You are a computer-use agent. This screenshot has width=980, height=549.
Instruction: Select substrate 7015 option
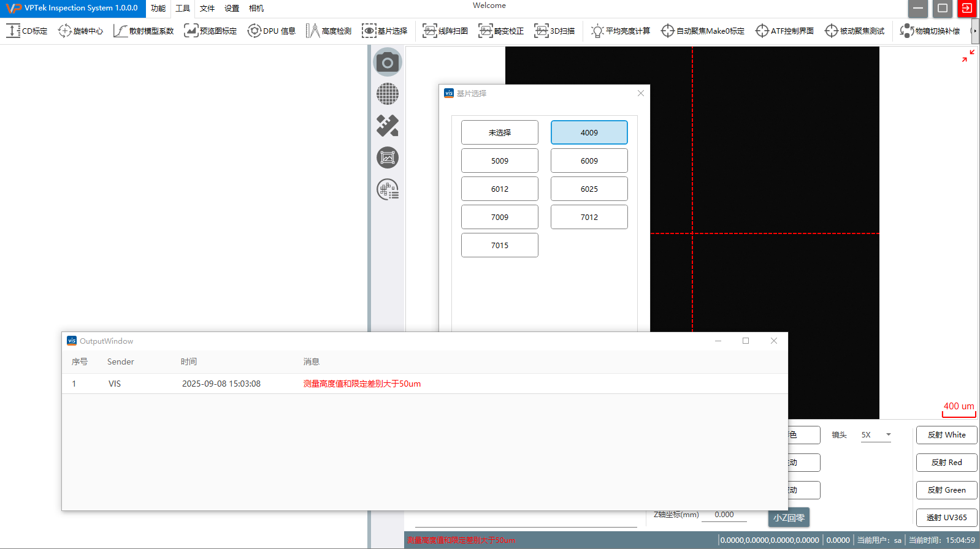pyautogui.click(x=499, y=245)
